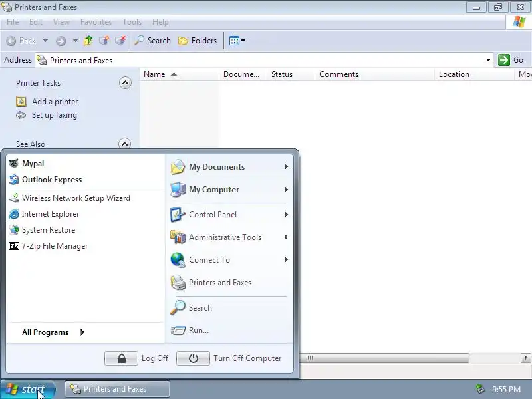
Task: Click the Map Drive toolbar icon
Action: [x=104, y=41]
